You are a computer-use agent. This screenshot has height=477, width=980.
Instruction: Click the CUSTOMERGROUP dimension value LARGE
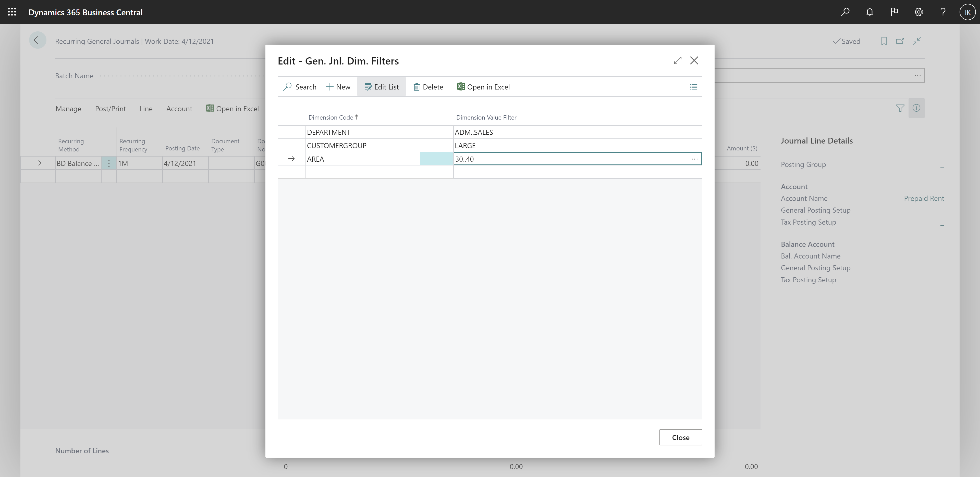(x=465, y=145)
